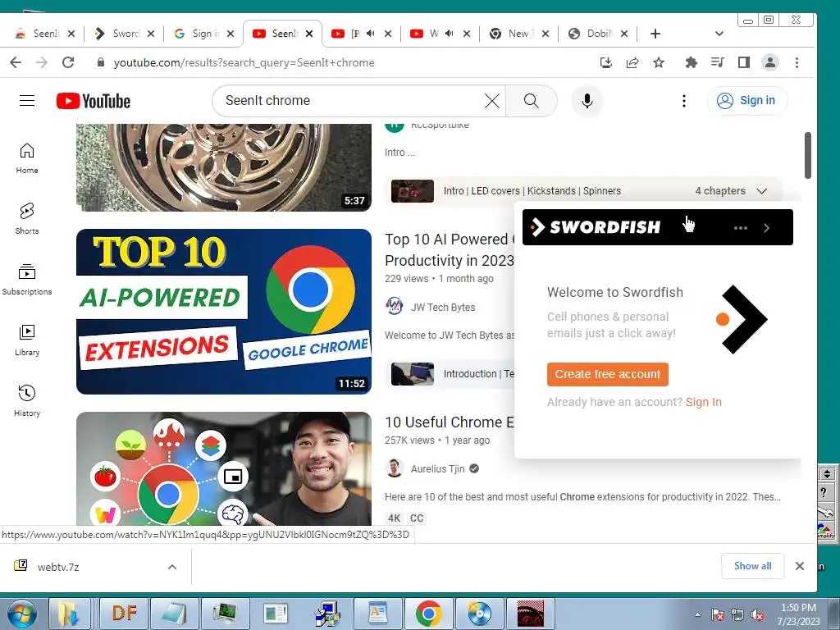840x630 pixels.
Task: Click Swordfish Sign In link
Action: pos(703,402)
